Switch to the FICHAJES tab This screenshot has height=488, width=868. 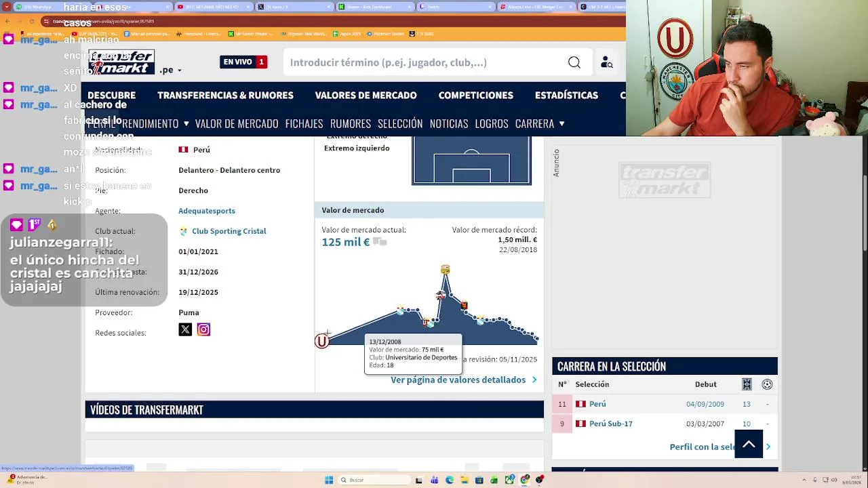point(304,123)
